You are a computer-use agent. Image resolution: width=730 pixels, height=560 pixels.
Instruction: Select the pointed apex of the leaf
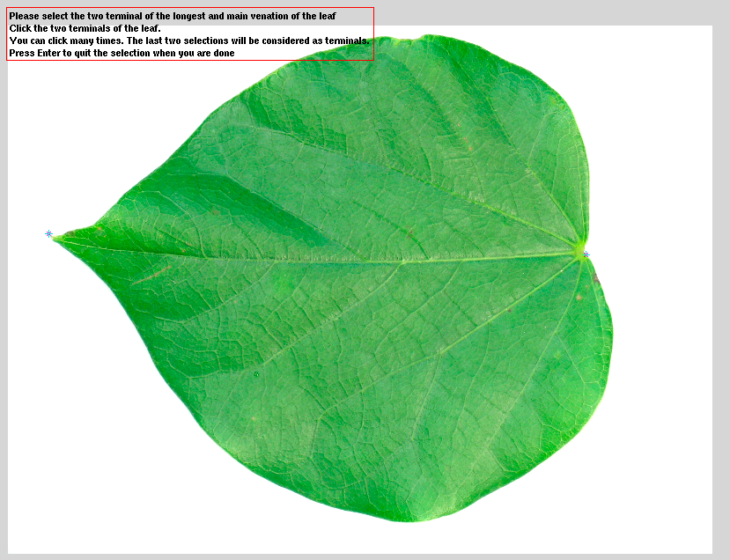coord(56,237)
